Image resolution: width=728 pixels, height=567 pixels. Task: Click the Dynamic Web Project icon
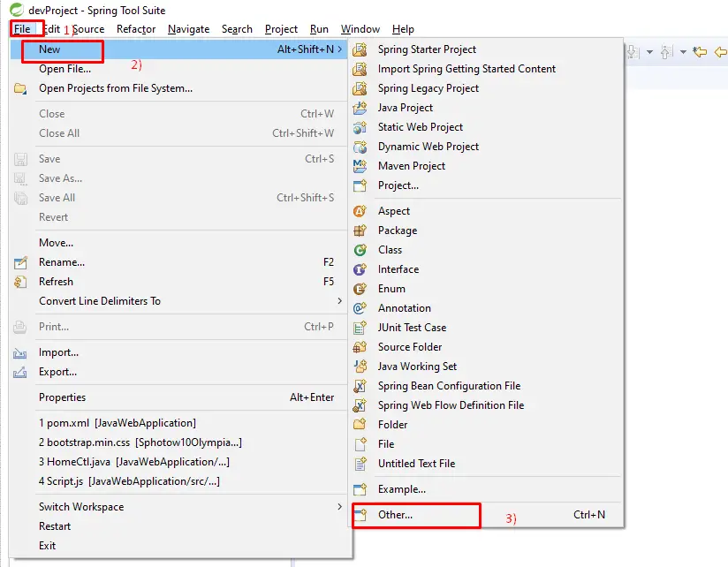pyautogui.click(x=360, y=147)
